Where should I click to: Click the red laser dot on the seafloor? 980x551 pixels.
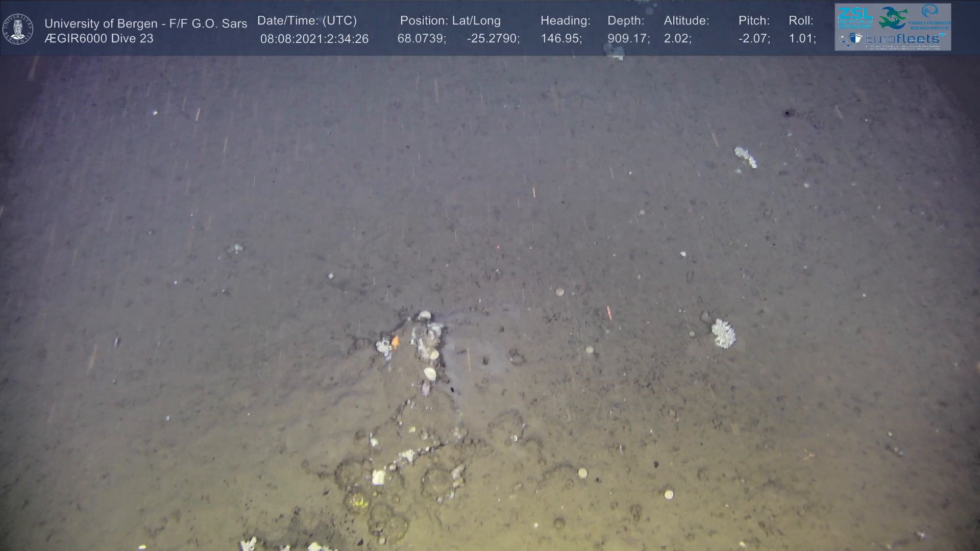(498, 247)
